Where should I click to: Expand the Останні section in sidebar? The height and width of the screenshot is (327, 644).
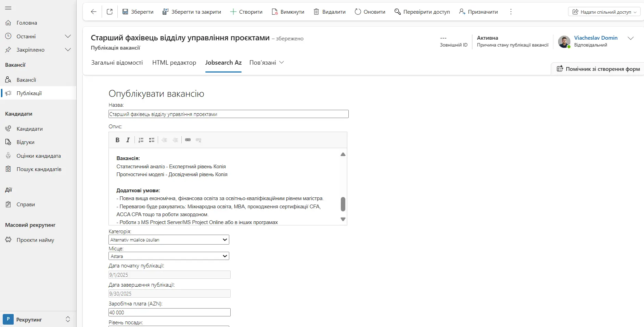[x=68, y=36]
